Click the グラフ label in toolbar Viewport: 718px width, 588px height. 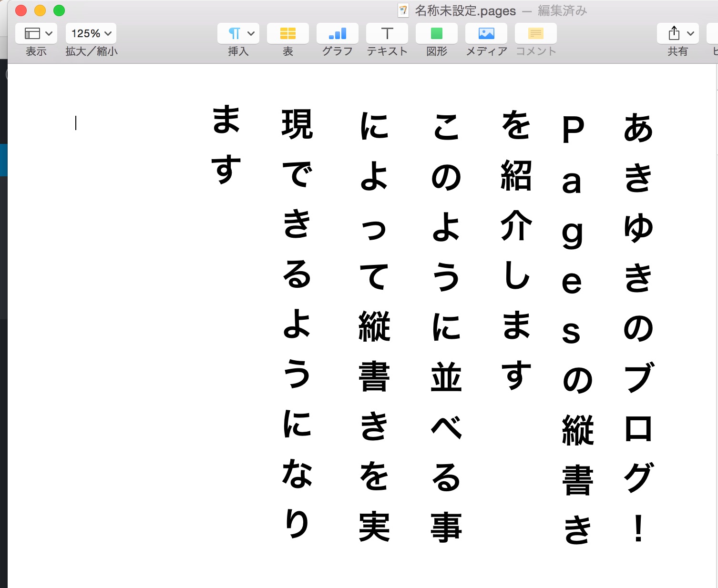338,51
